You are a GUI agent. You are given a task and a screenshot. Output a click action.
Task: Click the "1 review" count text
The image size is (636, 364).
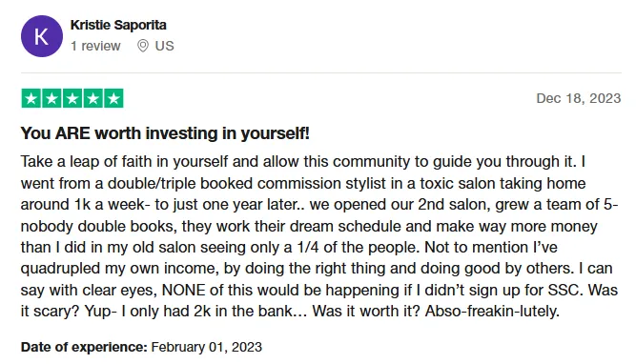click(95, 46)
